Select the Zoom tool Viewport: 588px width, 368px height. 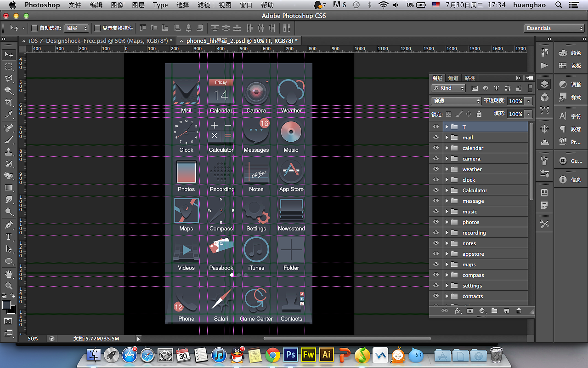point(9,286)
